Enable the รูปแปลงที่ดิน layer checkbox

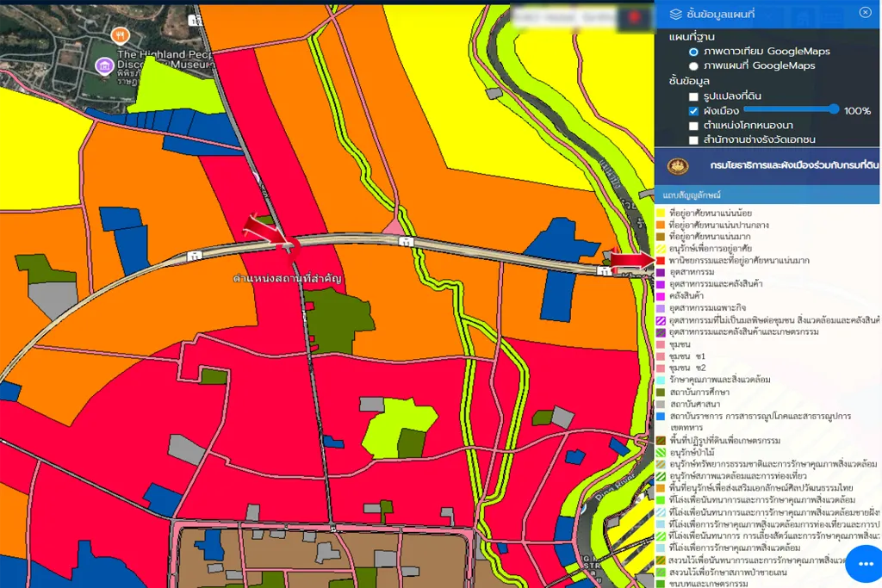pos(693,96)
